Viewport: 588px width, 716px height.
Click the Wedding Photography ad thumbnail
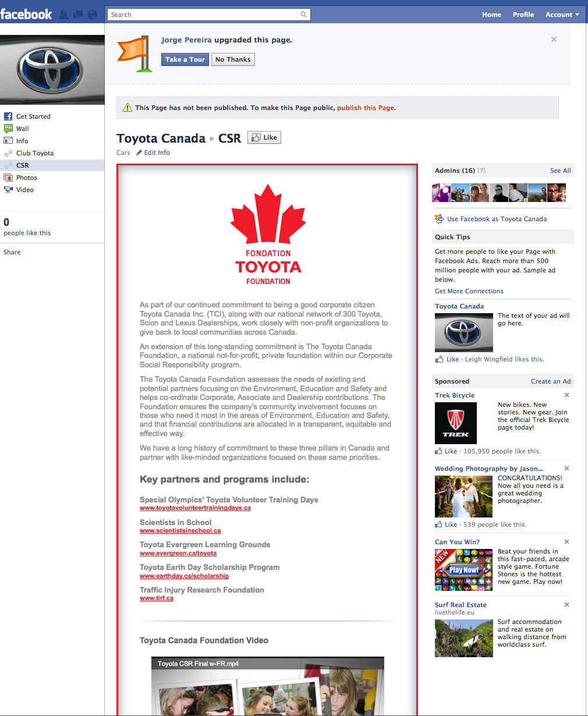(x=463, y=497)
